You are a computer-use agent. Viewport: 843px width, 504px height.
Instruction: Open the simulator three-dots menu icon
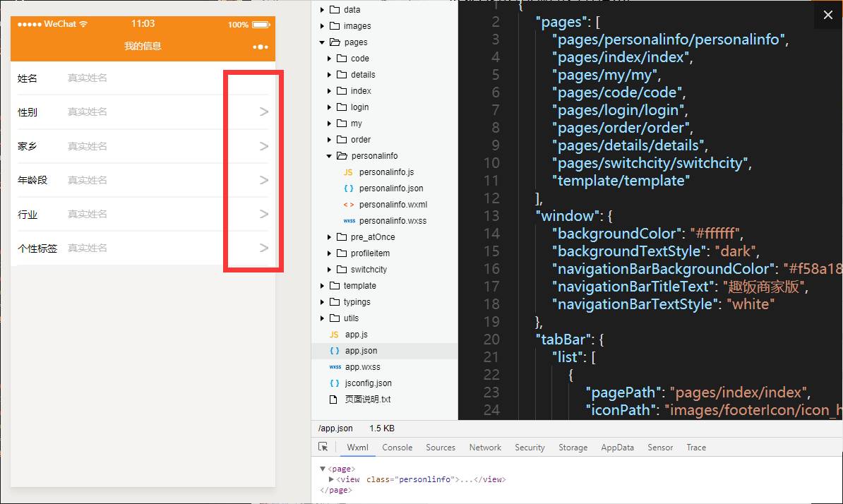[x=261, y=47]
